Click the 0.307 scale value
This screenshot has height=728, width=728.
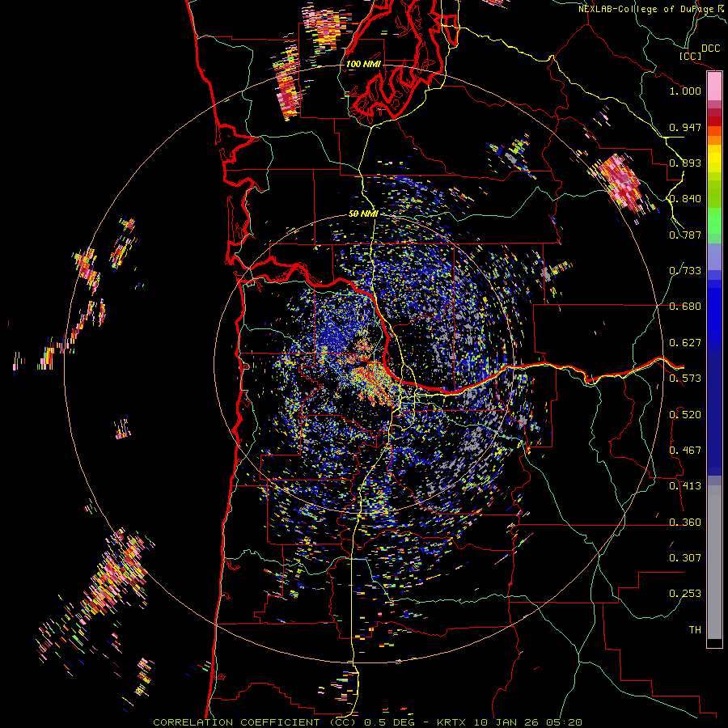685,558
